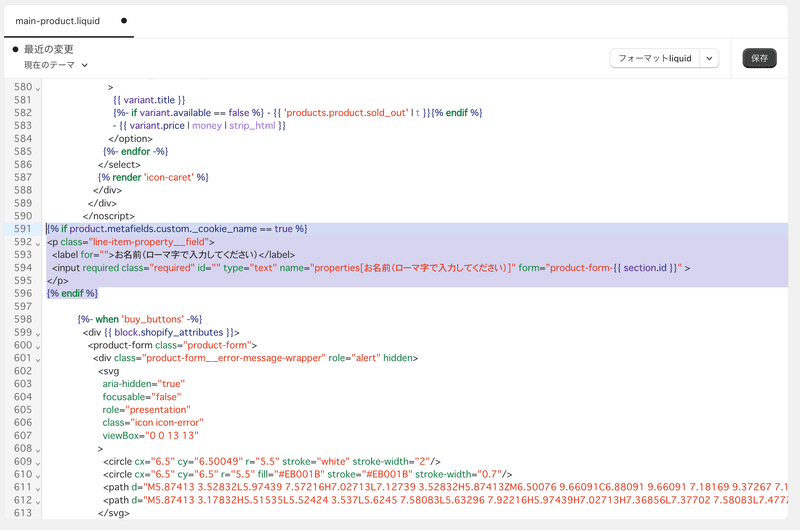Click the フォーマットliquid button
Screen dimensions: 800x530
[655, 58]
